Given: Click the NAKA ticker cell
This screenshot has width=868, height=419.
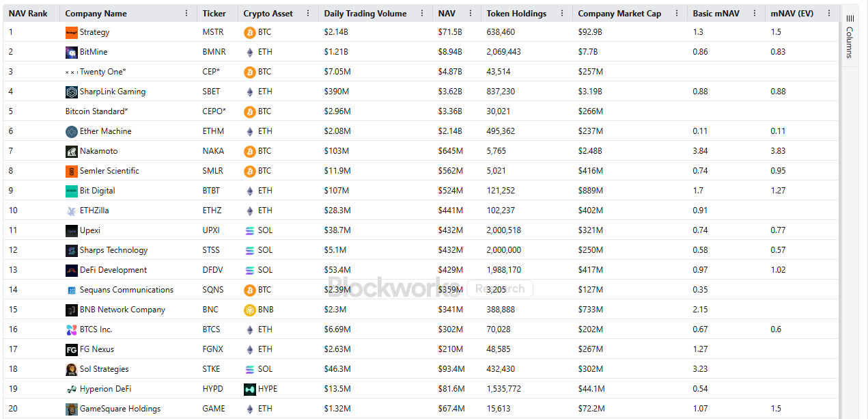Looking at the screenshot, I should pyautogui.click(x=213, y=151).
